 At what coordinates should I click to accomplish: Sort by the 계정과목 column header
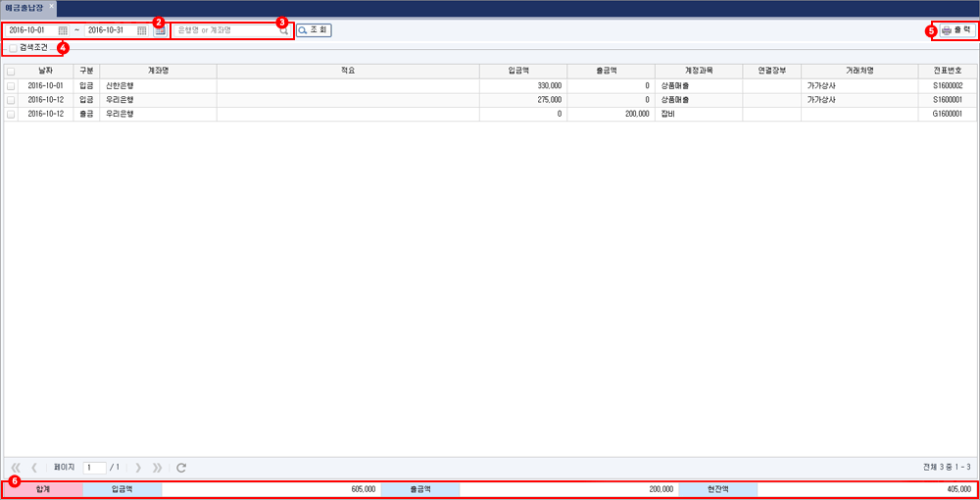(x=699, y=71)
